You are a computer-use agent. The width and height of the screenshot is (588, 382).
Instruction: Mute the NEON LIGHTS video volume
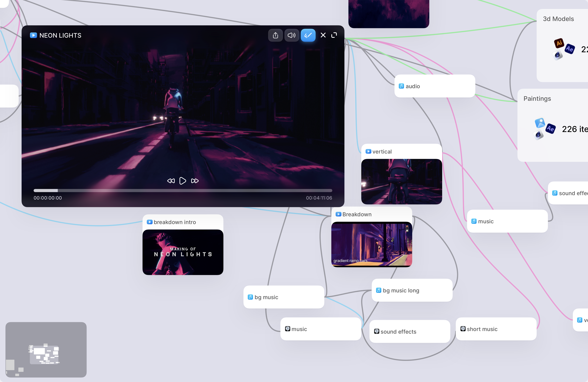click(x=291, y=35)
